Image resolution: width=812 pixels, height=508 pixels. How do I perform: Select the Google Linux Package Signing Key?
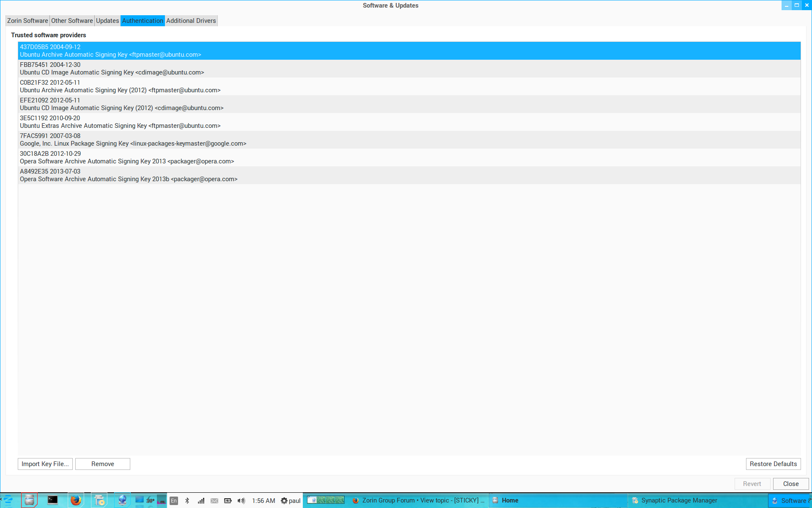pos(133,140)
